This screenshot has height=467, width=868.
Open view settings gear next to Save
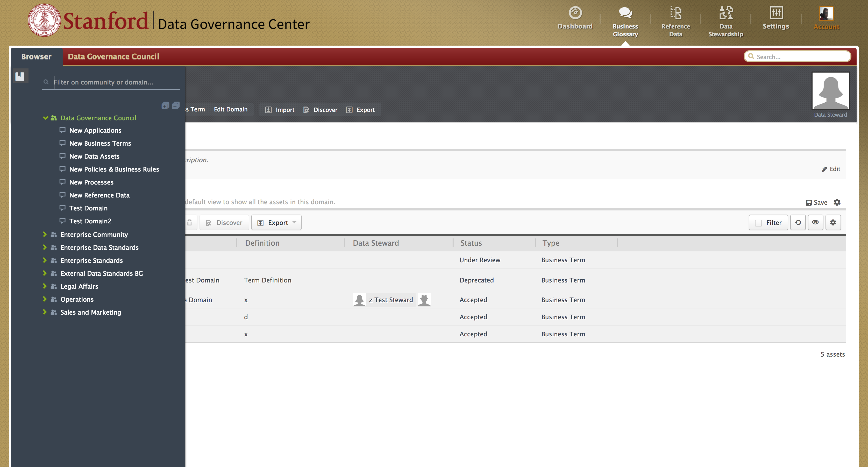pos(837,202)
